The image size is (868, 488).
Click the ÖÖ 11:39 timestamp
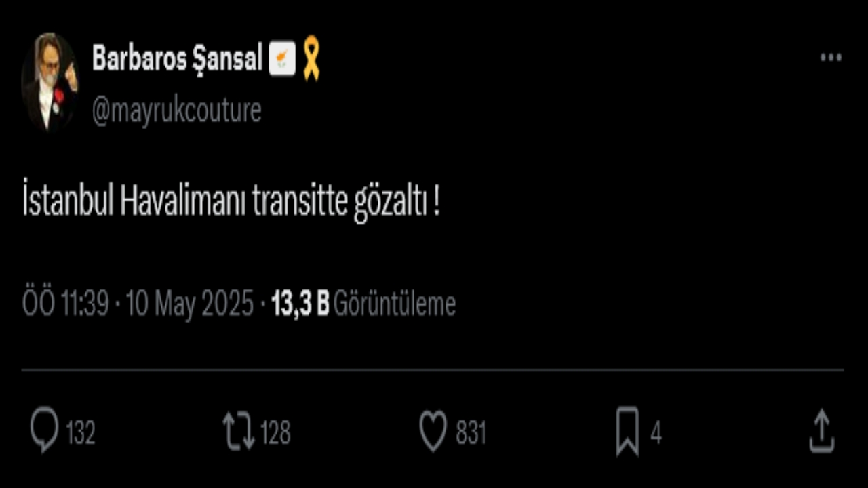click(x=65, y=304)
